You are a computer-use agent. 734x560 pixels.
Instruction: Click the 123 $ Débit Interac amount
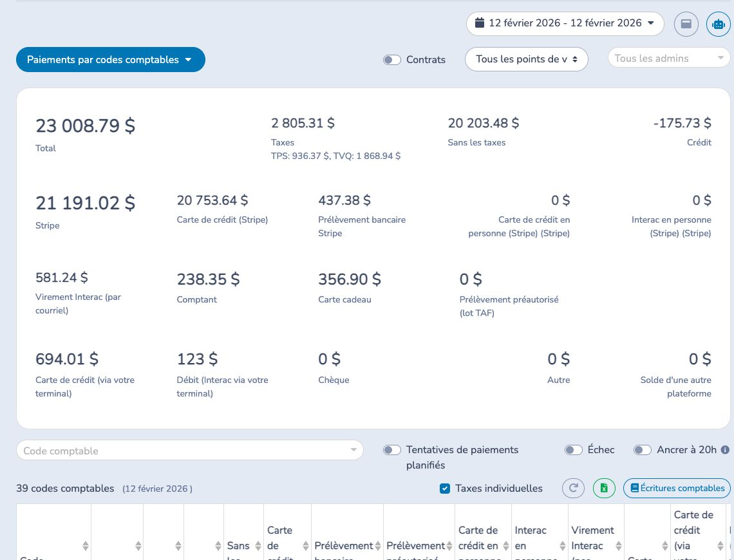[x=197, y=359]
